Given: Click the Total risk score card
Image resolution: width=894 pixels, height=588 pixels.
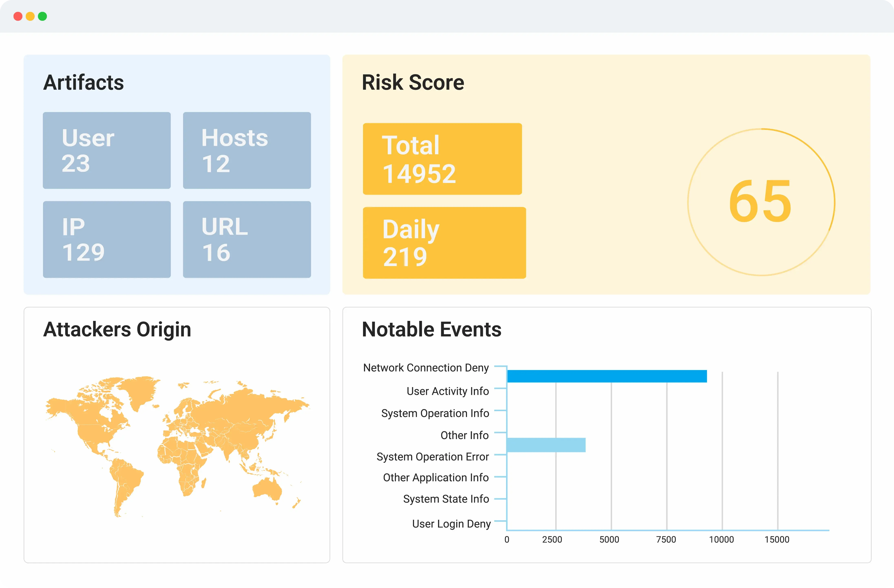Looking at the screenshot, I should (443, 159).
